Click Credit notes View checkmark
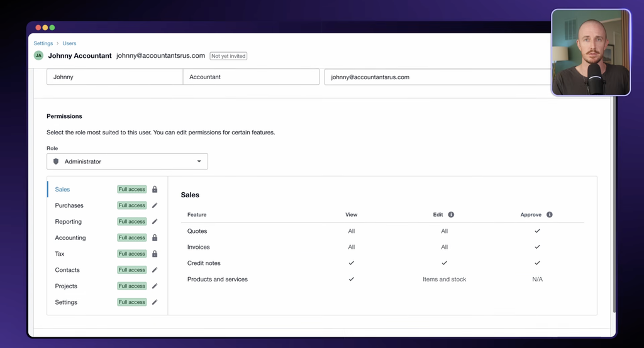The image size is (644, 348). coord(351,263)
